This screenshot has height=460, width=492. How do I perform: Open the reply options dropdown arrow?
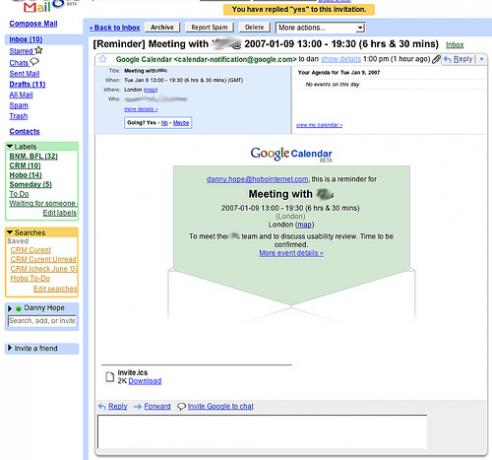pyautogui.click(x=482, y=59)
